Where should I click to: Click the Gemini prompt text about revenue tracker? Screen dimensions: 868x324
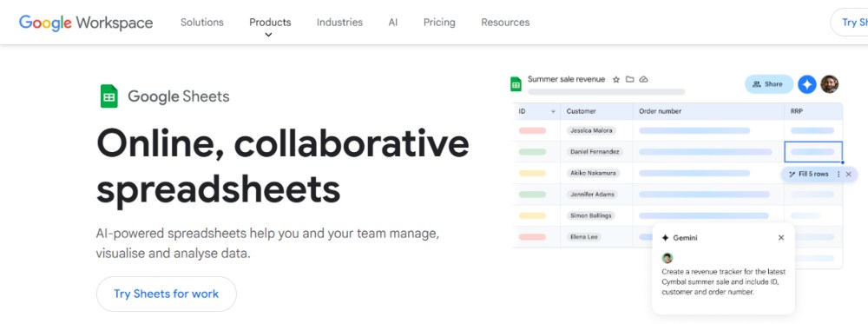724,282
